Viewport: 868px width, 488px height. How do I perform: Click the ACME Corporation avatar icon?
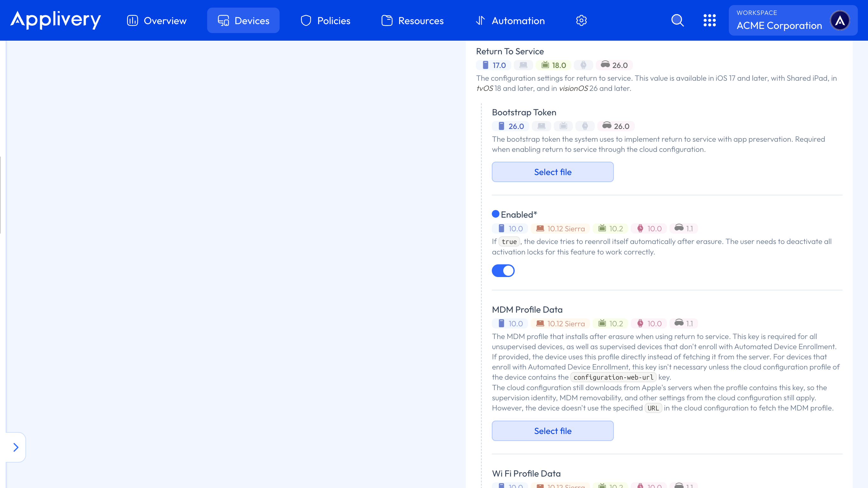tap(840, 21)
